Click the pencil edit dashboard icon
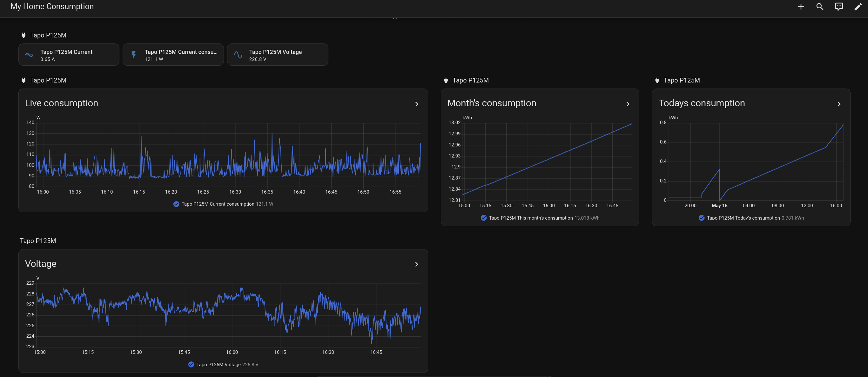868x377 pixels. pyautogui.click(x=858, y=7)
